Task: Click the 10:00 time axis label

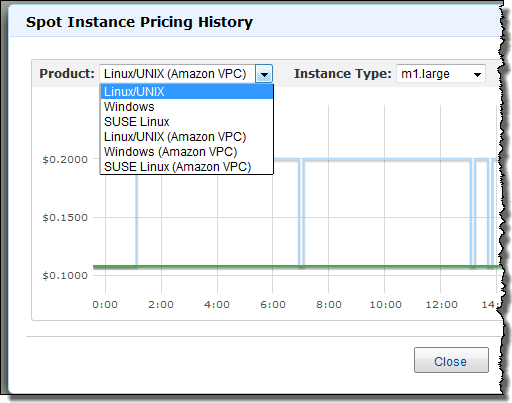Action: tap(385, 304)
